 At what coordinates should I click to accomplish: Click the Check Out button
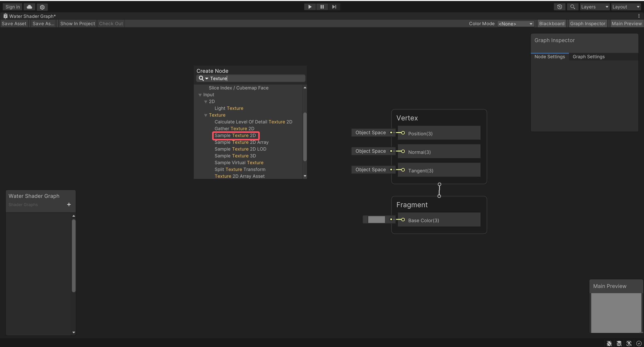pos(111,23)
